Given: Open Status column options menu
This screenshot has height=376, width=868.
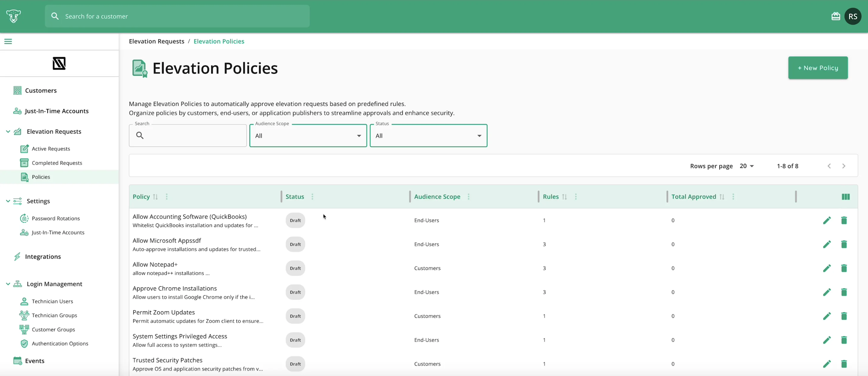Looking at the screenshot, I should click(x=312, y=197).
